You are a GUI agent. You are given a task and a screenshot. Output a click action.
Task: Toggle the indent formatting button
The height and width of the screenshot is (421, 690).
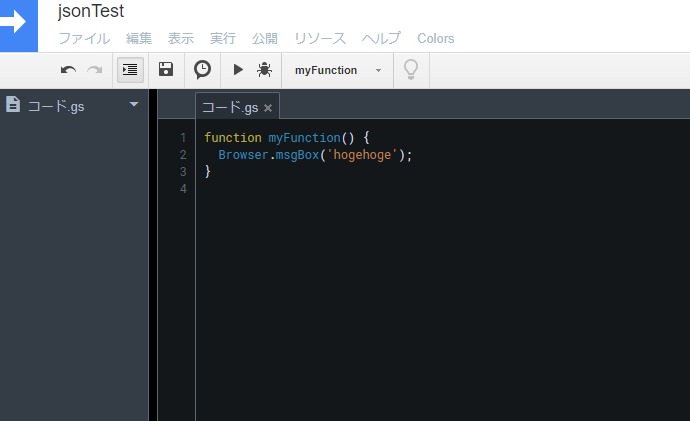[130, 70]
